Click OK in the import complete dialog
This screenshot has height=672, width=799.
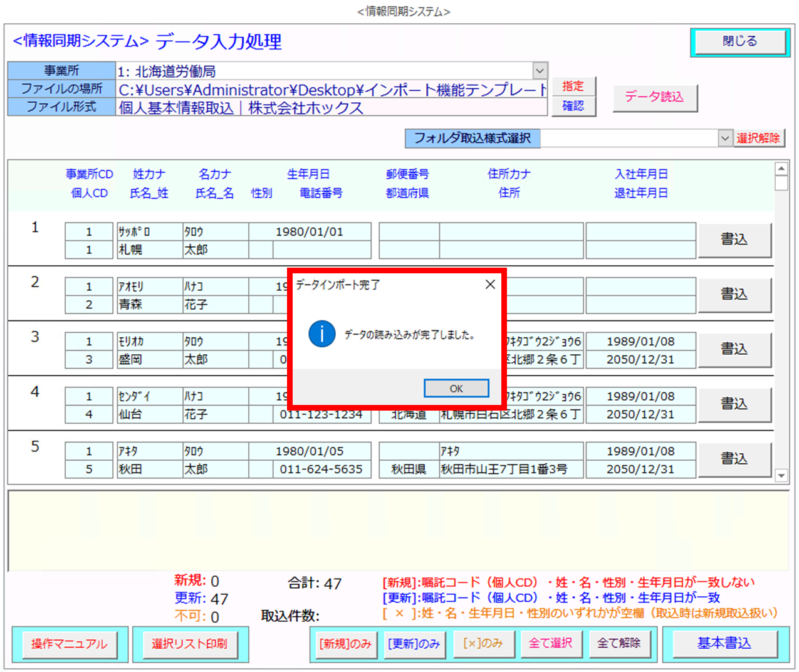tap(456, 389)
